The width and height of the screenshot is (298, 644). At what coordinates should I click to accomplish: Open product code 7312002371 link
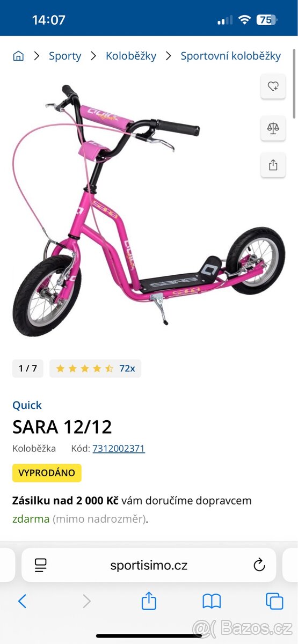[119, 448]
